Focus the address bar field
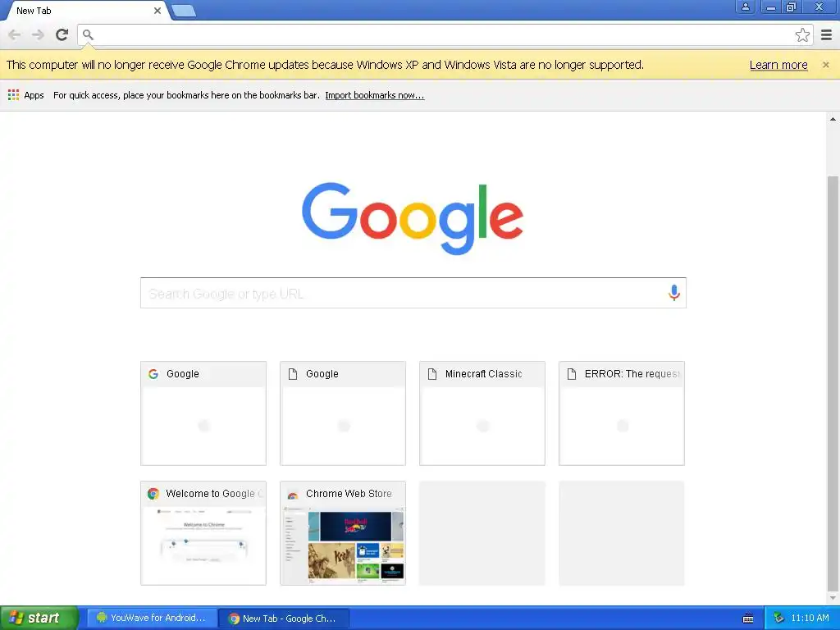840x630 pixels. pos(445,34)
